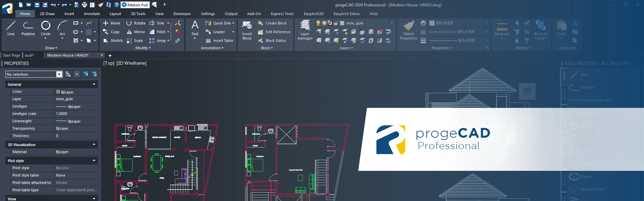Viewport: 644px width, 201px height.
Task: Activate the Mirror modify command
Action: [x=136, y=32]
